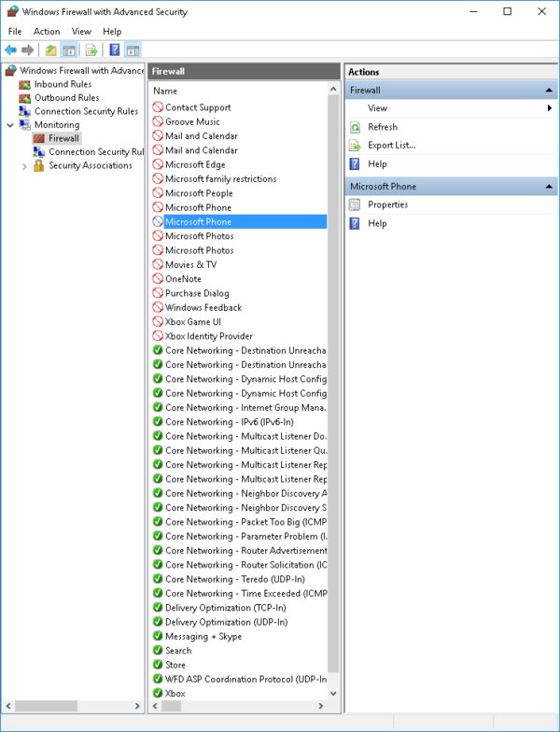This screenshot has width=560, height=732.
Task: Select the Microsoft People rule
Action: coord(199,193)
